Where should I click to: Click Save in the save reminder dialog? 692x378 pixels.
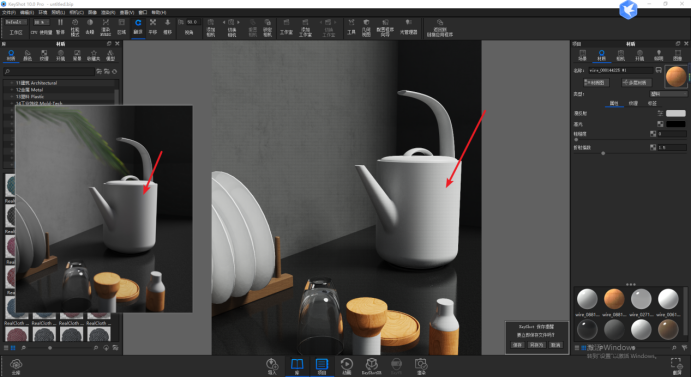point(517,345)
